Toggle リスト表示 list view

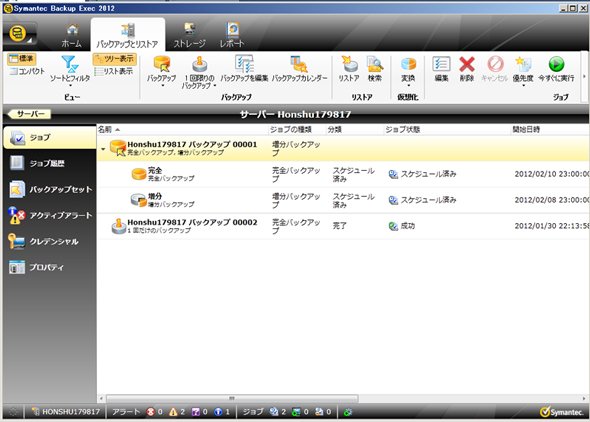click(x=114, y=71)
